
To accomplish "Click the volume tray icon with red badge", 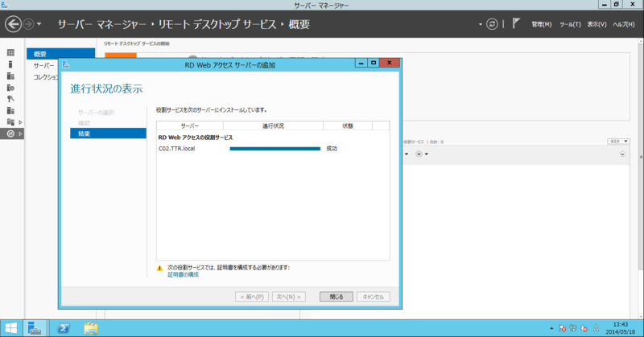I will coord(584,328).
